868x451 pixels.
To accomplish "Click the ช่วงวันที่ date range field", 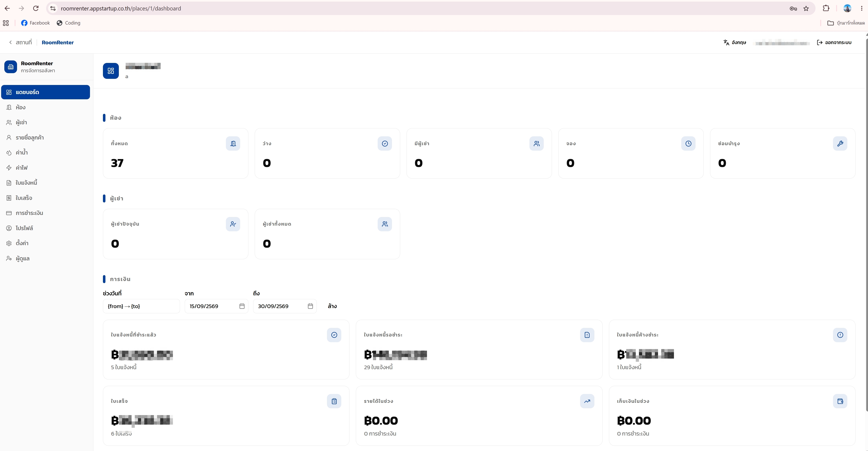I will 141,306.
